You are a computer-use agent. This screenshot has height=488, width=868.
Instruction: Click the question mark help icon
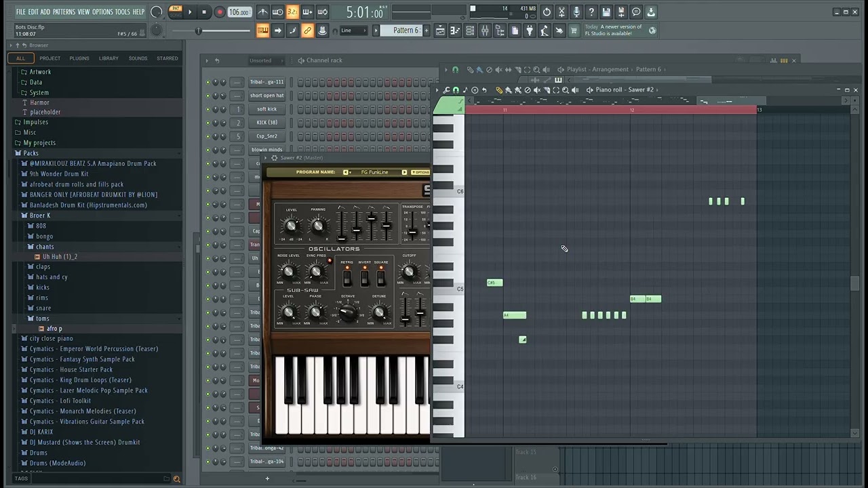pos(591,12)
